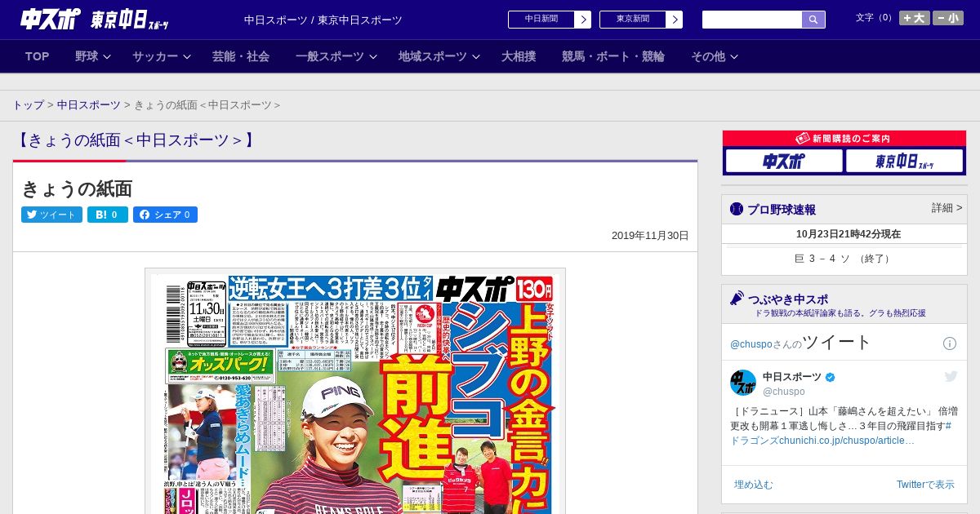Click the @chuspo handle link in header
The width and height of the screenshot is (980, 514).
[751, 344]
